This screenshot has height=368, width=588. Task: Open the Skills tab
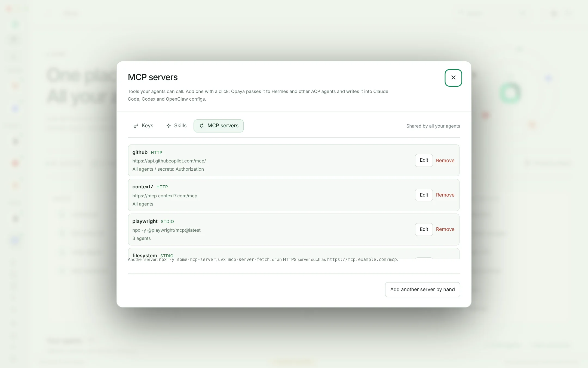176,126
